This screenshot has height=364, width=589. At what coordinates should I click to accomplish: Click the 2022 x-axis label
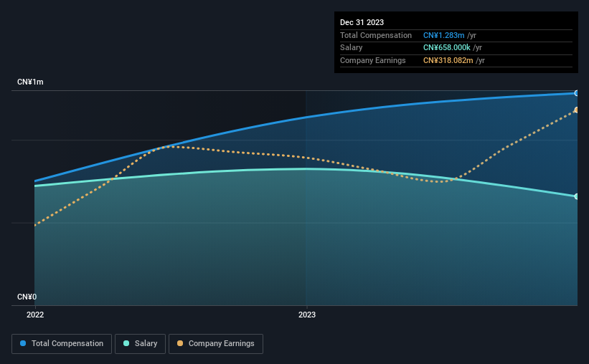(35, 315)
